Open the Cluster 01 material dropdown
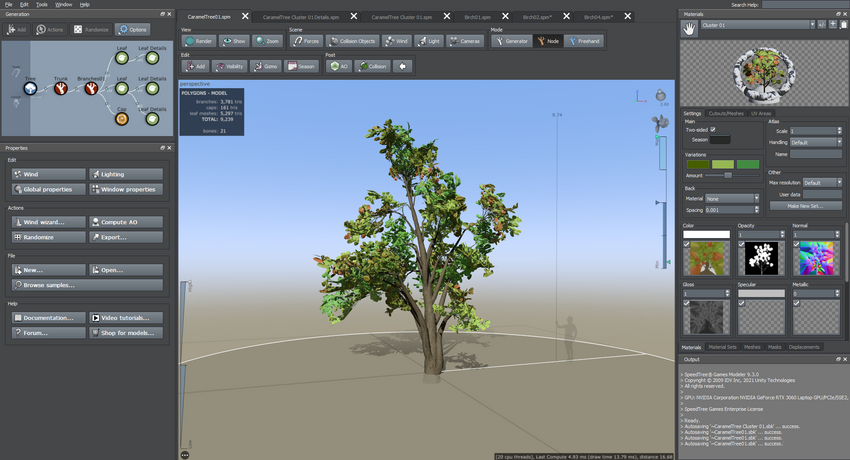This screenshot has height=460, width=850. coord(758,25)
